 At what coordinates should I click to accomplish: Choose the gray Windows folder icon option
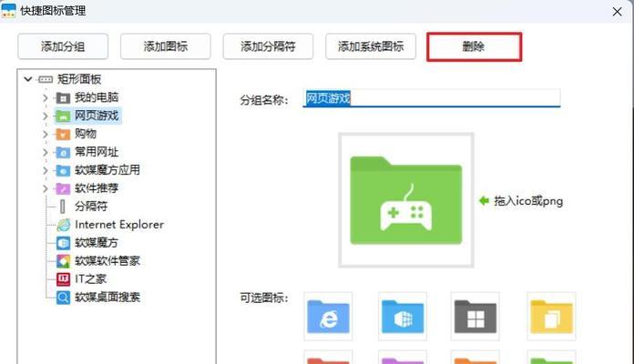(475, 317)
